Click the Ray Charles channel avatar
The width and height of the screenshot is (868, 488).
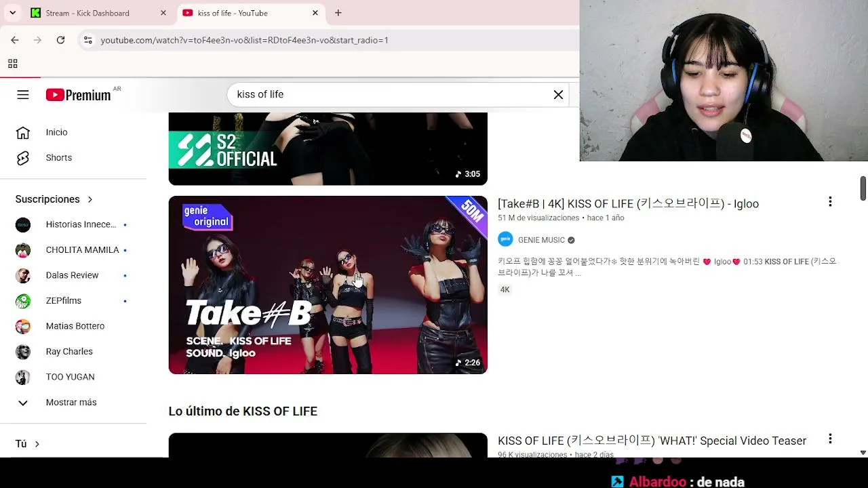coord(23,352)
